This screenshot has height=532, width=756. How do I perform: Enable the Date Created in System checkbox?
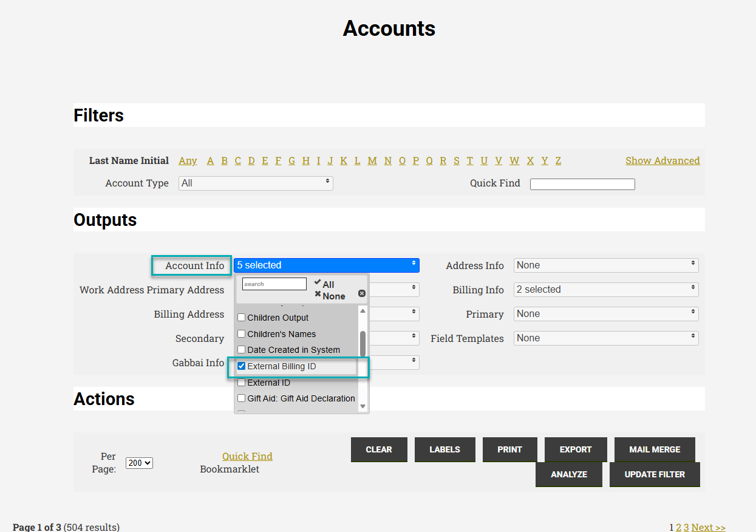[x=242, y=350]
